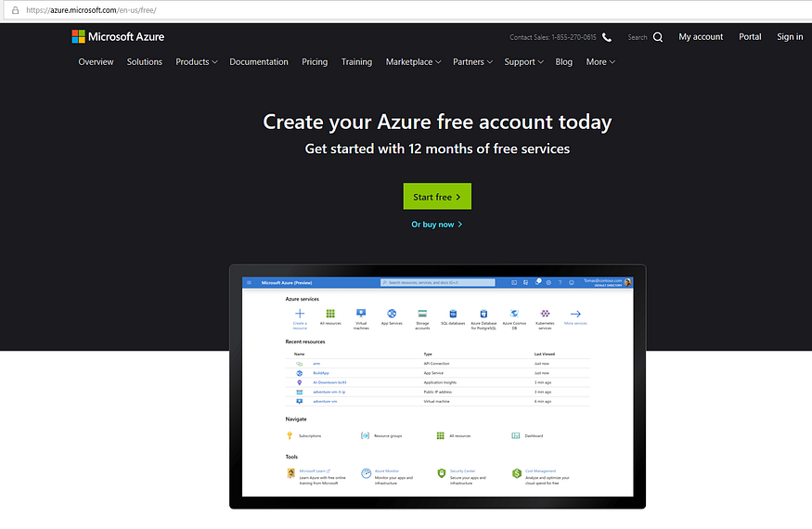The image size is (812, 529).
Task: Click Dashboard icon under Navigate
Action: (516, 436)
